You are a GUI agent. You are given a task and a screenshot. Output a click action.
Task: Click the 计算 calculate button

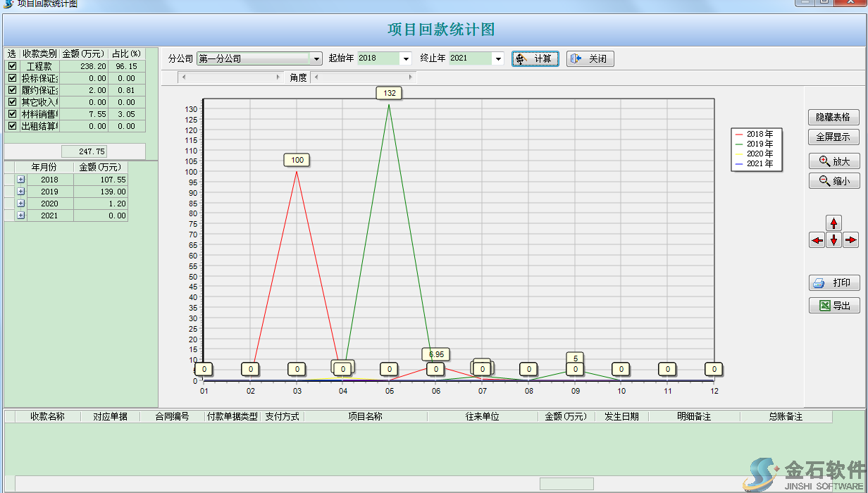(535, 58)
